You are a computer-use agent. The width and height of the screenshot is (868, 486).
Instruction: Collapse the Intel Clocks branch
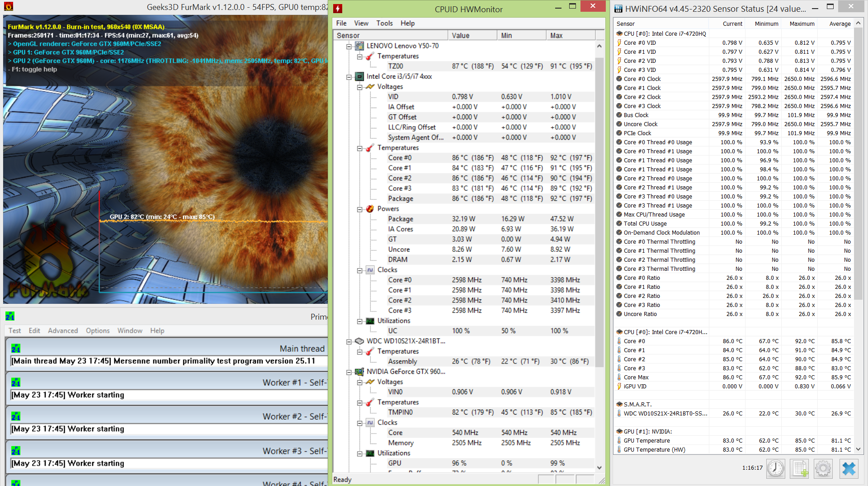pos(360,270)
